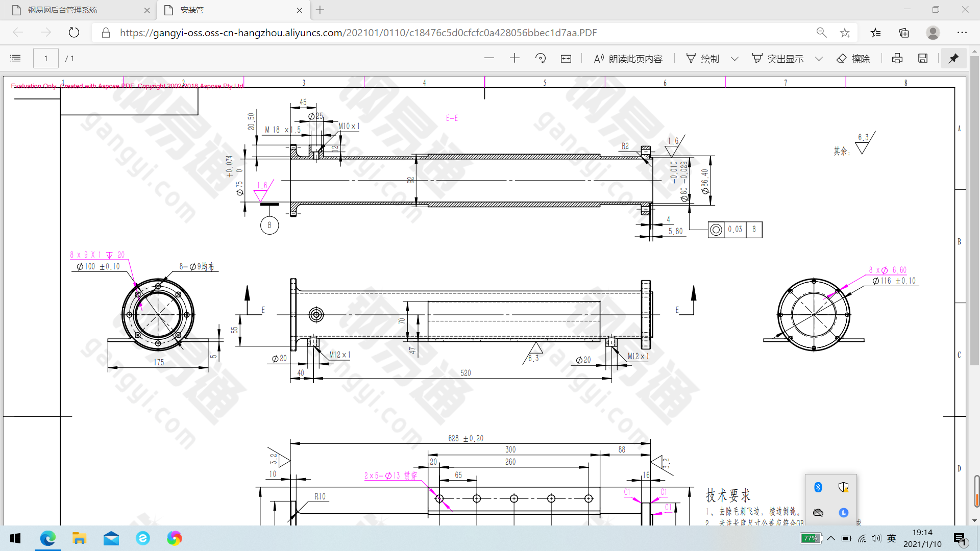Fit PDF to page width

[x=566, y=59]
